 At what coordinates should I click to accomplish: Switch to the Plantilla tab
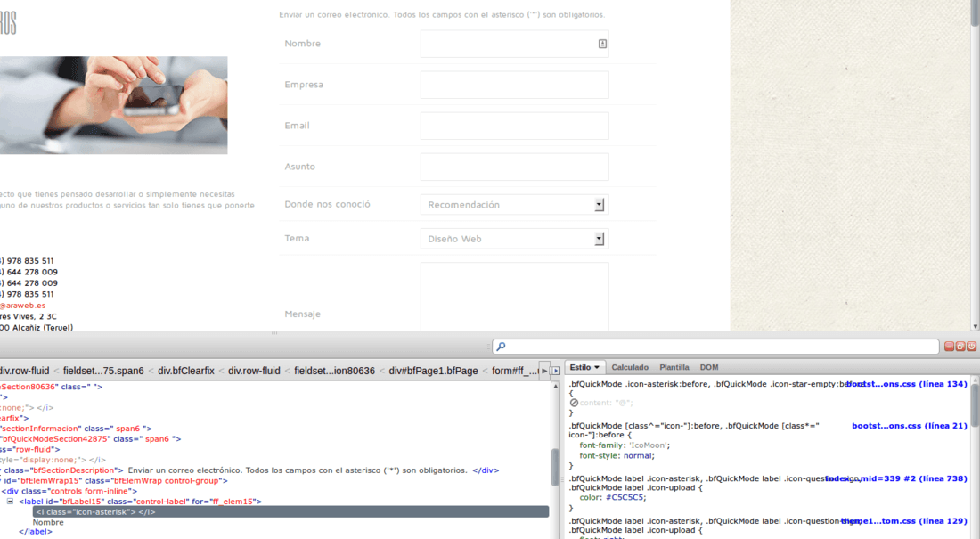(674, 368)
